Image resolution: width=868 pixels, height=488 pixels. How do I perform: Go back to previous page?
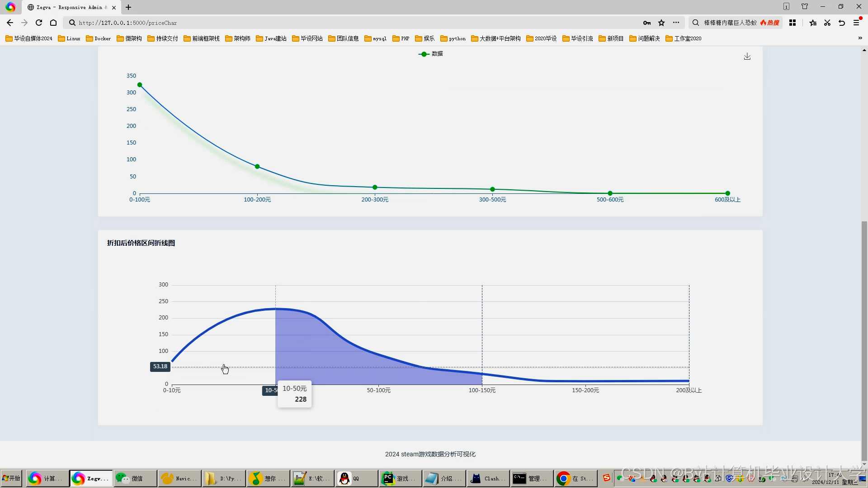pos(10,23)
